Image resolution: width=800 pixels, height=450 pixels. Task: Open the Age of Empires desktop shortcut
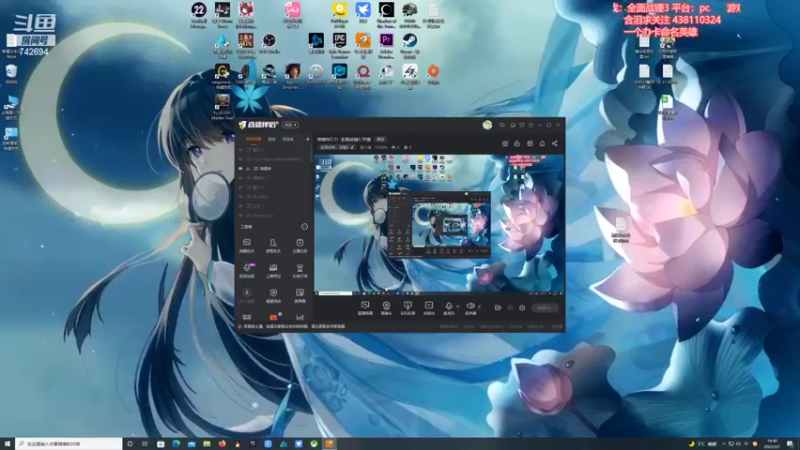coord(292,71)
